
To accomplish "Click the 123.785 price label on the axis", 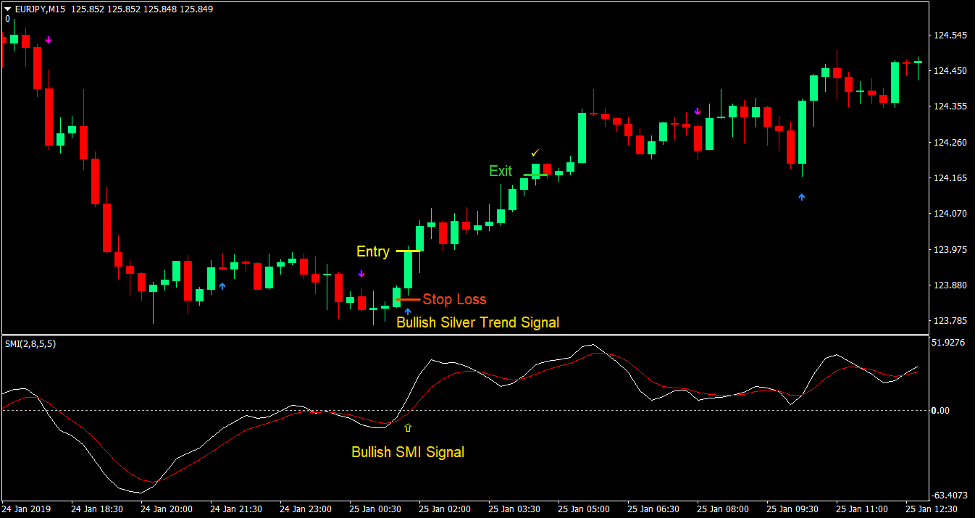I will click(x=950, y=321).
